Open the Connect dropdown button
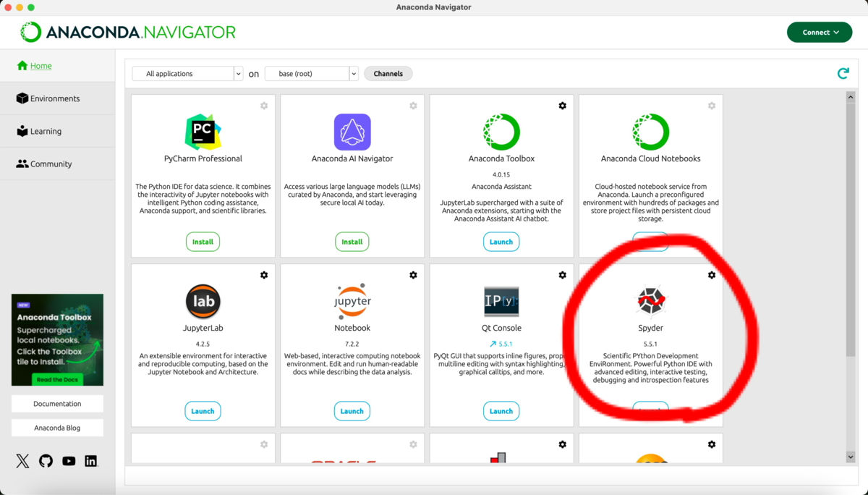The height and width of the screenshot is (495, 868). (x=820, y=32)
